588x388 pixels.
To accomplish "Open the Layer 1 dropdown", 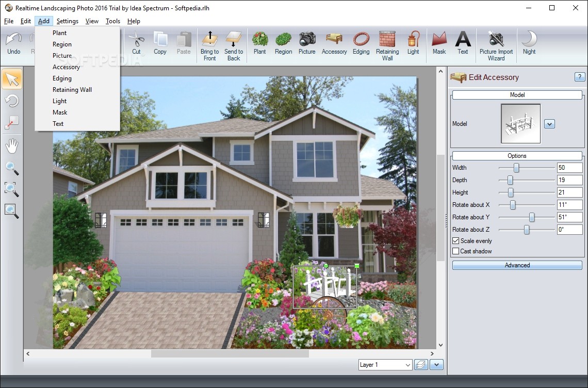I will click(385, 365).
